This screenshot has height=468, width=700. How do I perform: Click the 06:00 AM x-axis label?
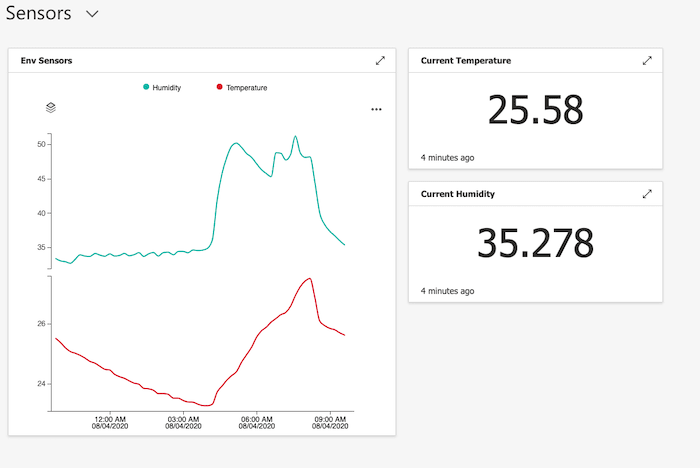257,422
